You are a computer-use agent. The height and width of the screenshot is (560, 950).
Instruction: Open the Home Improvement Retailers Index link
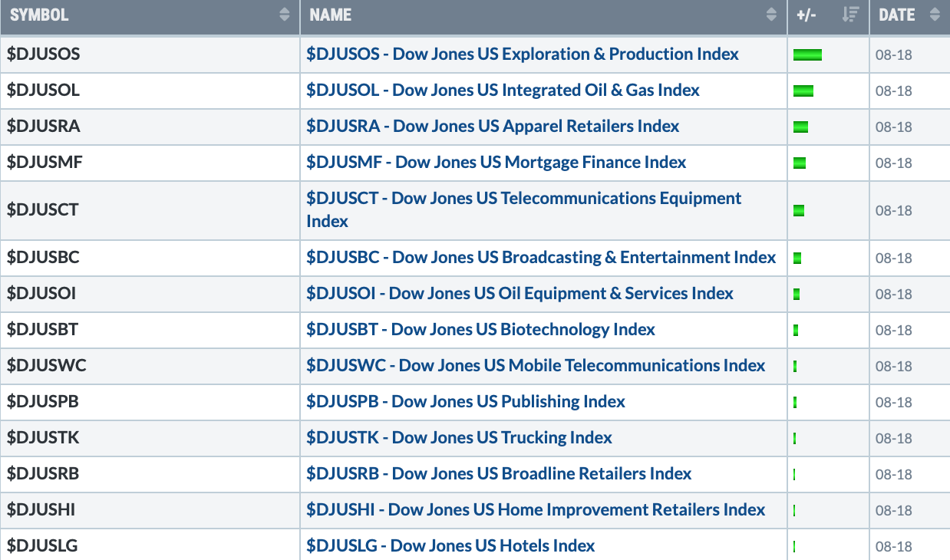(536, 510)
